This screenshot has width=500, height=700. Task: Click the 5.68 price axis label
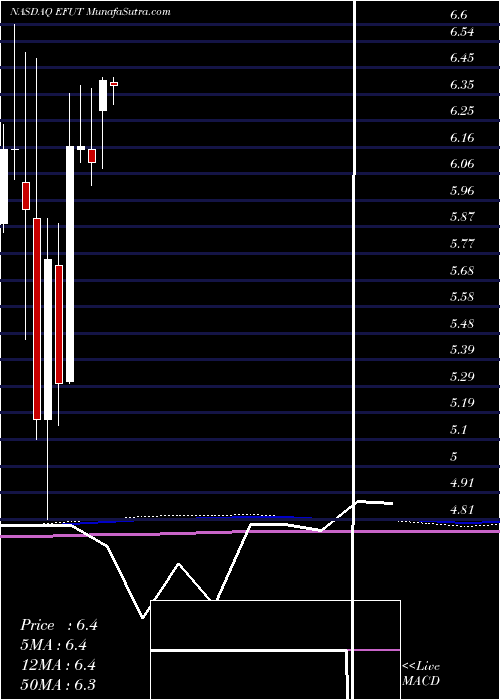click(462, 271)
